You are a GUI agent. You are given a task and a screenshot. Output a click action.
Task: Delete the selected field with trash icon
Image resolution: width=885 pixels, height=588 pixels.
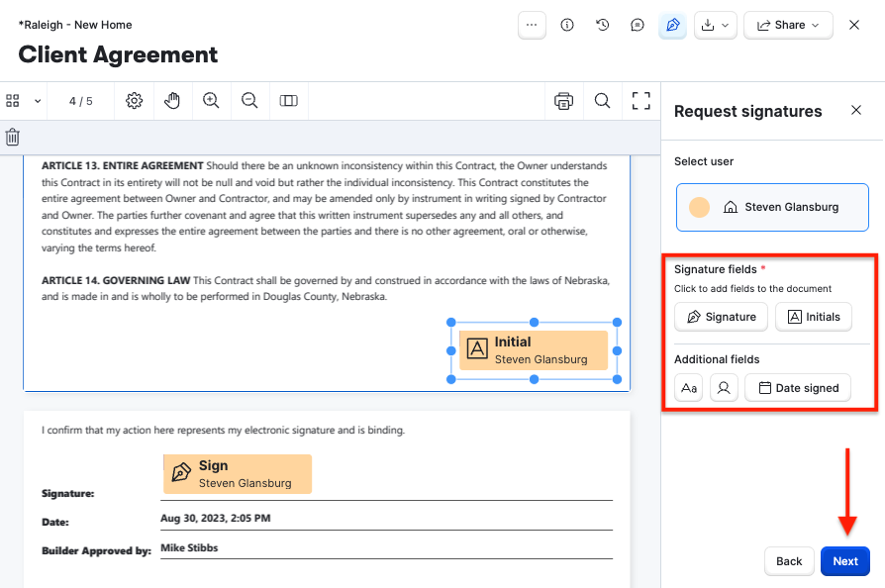pos(13,138)
